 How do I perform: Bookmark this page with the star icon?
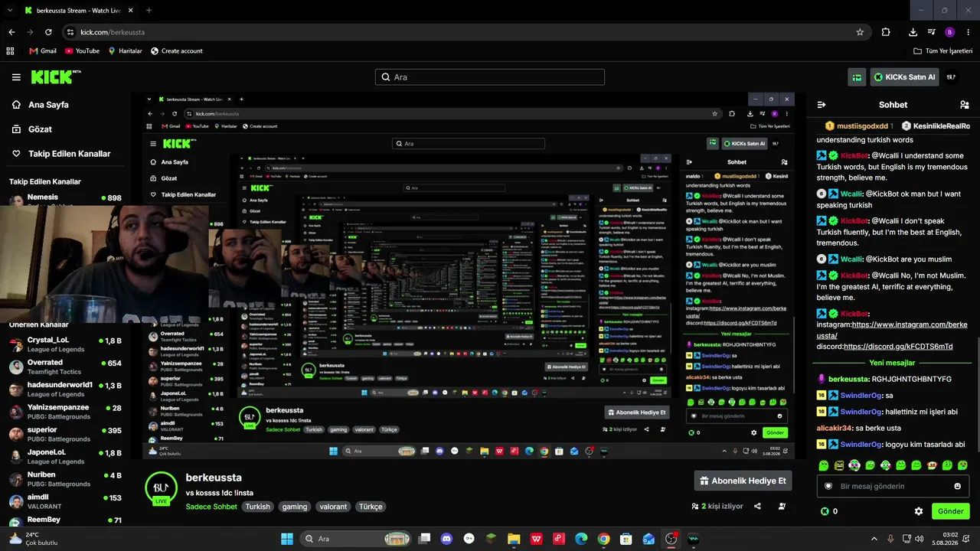click(x=860, y=32)
